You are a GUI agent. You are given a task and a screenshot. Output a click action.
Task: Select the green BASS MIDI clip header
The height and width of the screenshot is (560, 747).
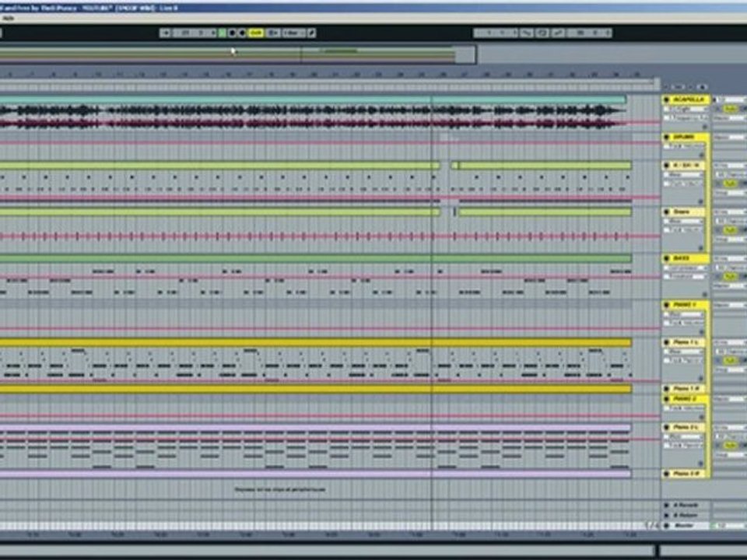coord(316,258)
